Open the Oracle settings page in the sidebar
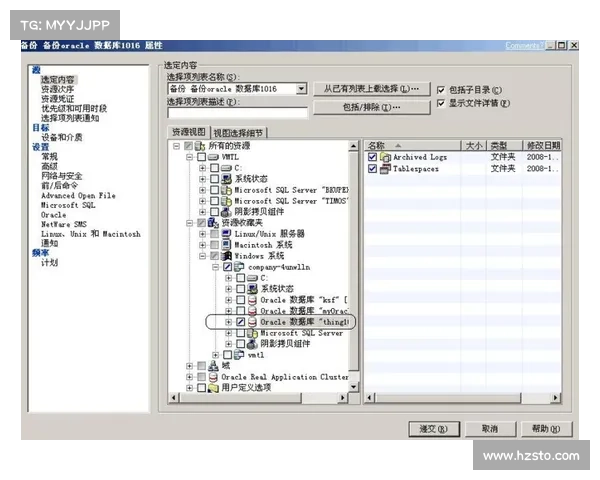This screenshot has width=600, height=480. click(54, 215)
